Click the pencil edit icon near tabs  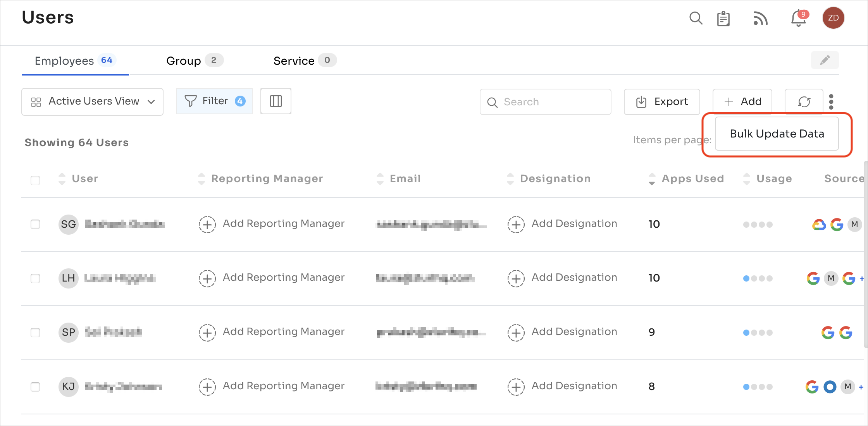tap(825, 60)
